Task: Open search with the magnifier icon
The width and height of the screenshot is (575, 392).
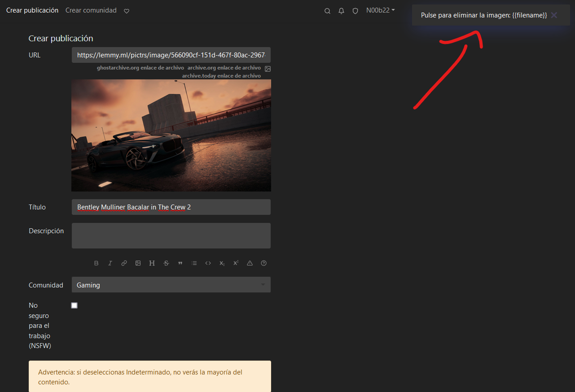Action: (327, 11)
